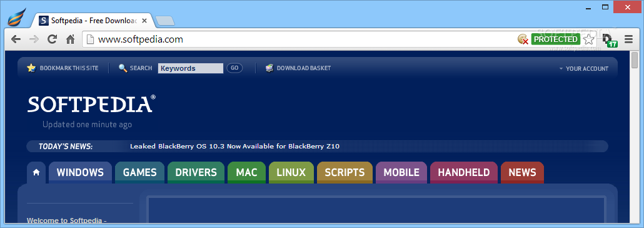644x228 pixels.
Task: Click the download basket icon
Action: 269,68
